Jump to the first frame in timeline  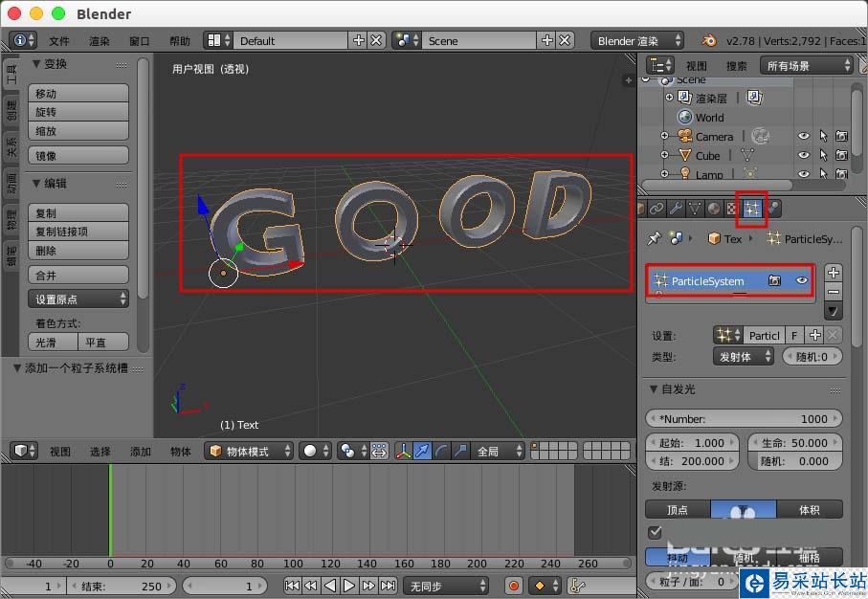(x=292, y=586)
